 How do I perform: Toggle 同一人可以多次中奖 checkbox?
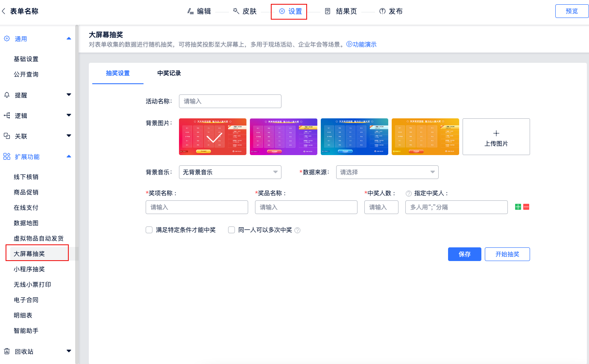coord(231,230)
